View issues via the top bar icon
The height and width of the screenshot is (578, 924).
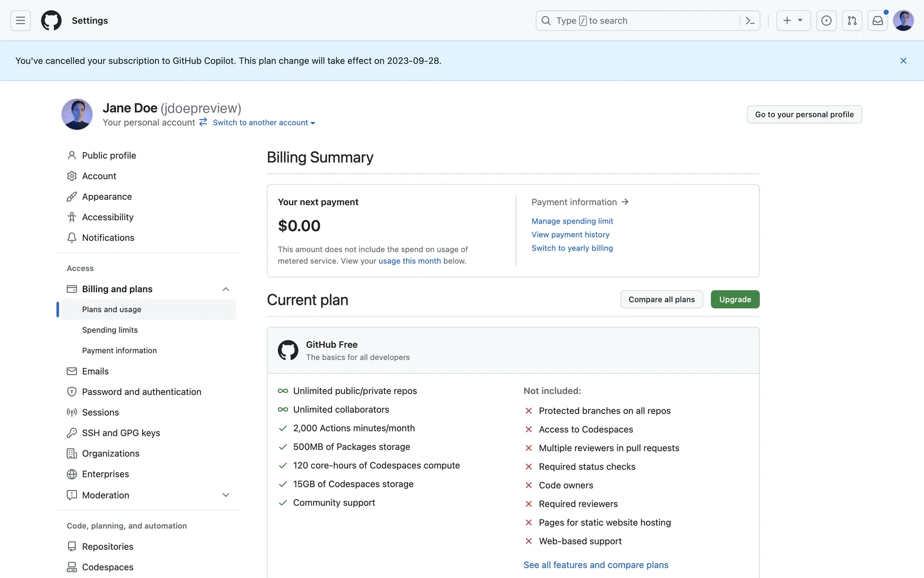[826, 21]
